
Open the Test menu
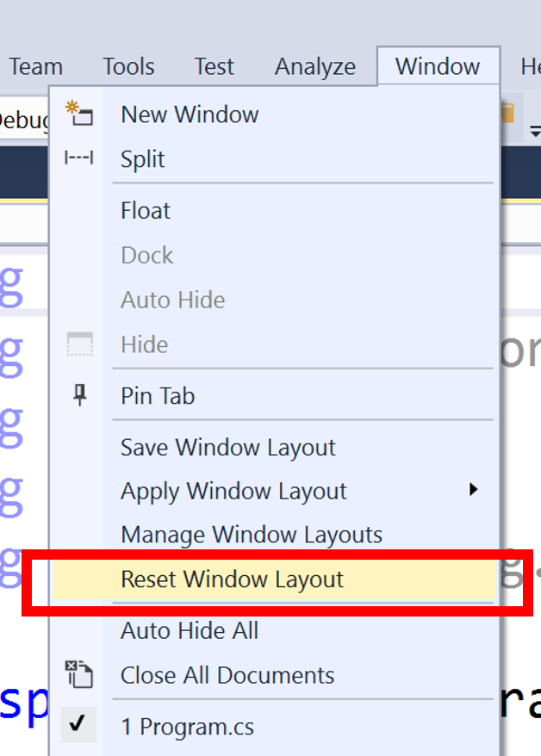pyautogui.click(x=214, y=66)
